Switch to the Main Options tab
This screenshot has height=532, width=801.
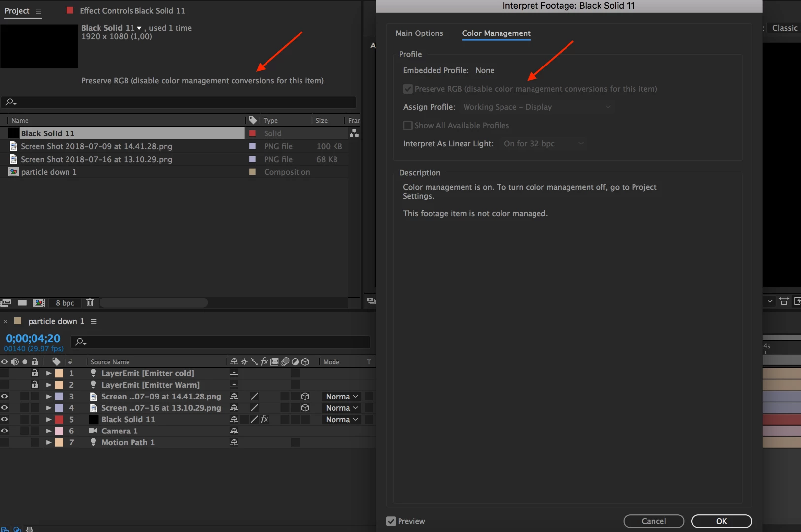pos(419,33)
